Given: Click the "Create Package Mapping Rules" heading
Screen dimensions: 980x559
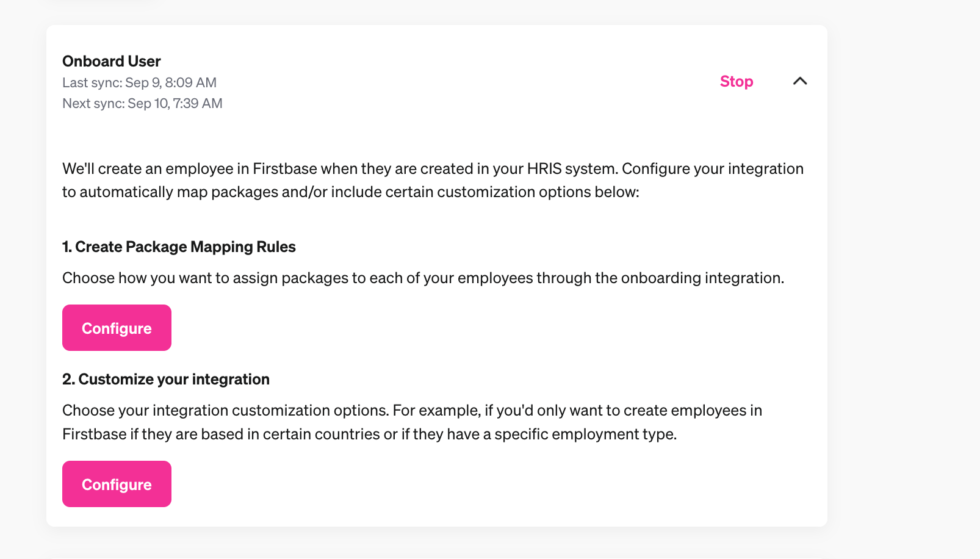Looking at the screenshot, I should pyautogui.click(x=179, y=247).
